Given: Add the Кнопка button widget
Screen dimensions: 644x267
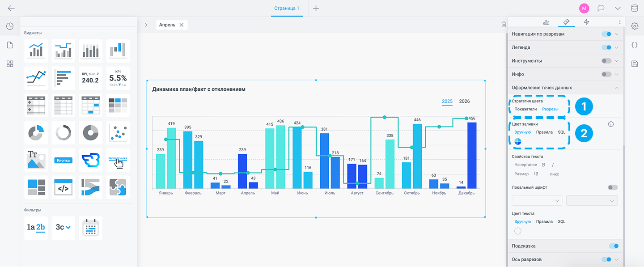Looking at the screenshot, I should coord(64,160).
